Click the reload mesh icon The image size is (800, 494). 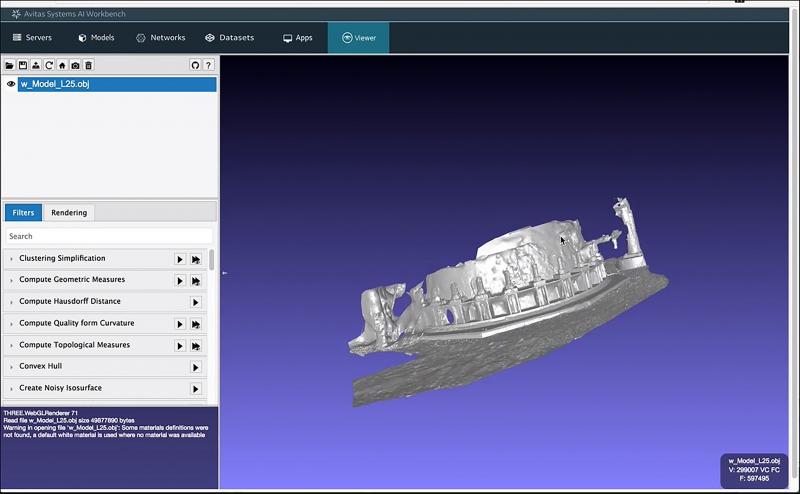pyautogui.click(x=49, y=65)
